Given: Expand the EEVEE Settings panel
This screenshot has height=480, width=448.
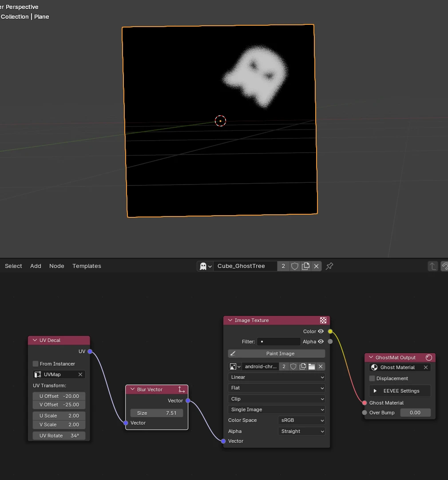Looking at the screenshot, I should [400, 391].
